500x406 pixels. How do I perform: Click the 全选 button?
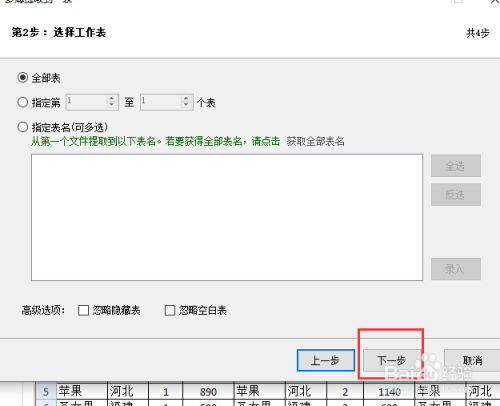(456, 166)
